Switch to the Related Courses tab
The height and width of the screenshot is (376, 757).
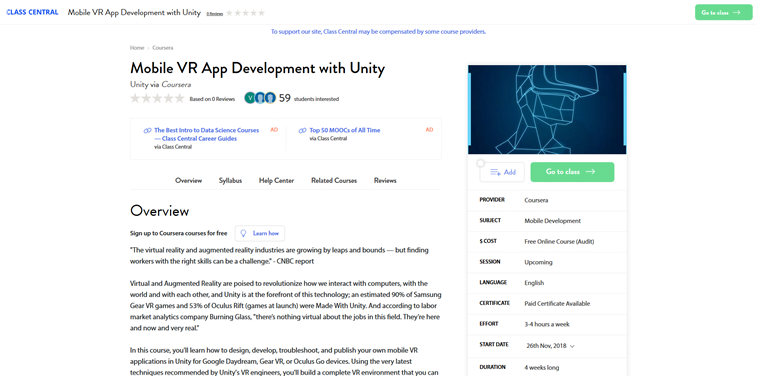pyautogui.click(x=334, y=181)
